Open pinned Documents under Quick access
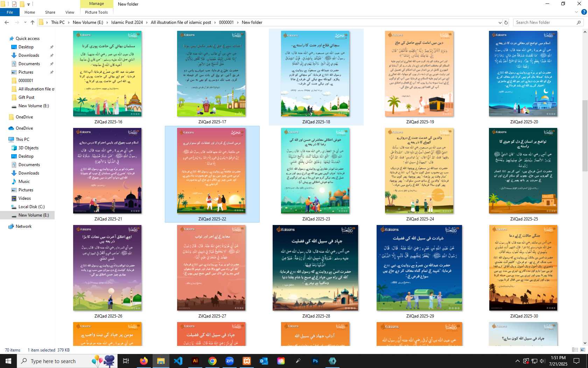Screen dimensions: 588x368 29,64
